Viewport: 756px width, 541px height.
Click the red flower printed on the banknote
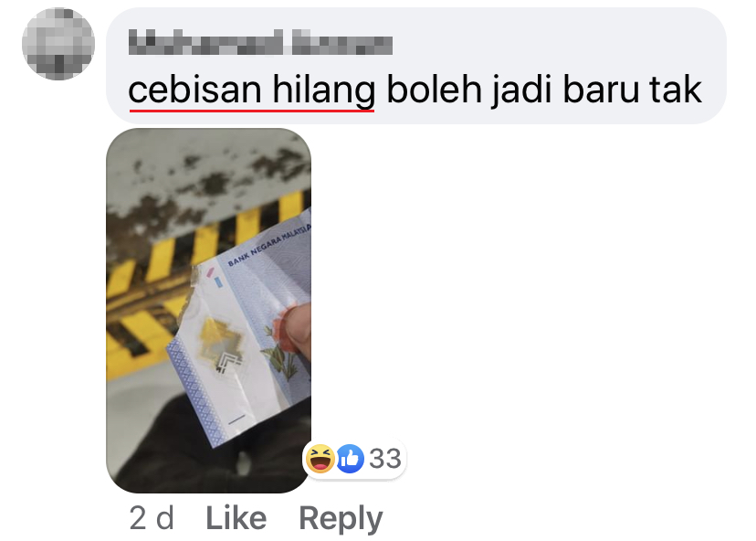281,330
